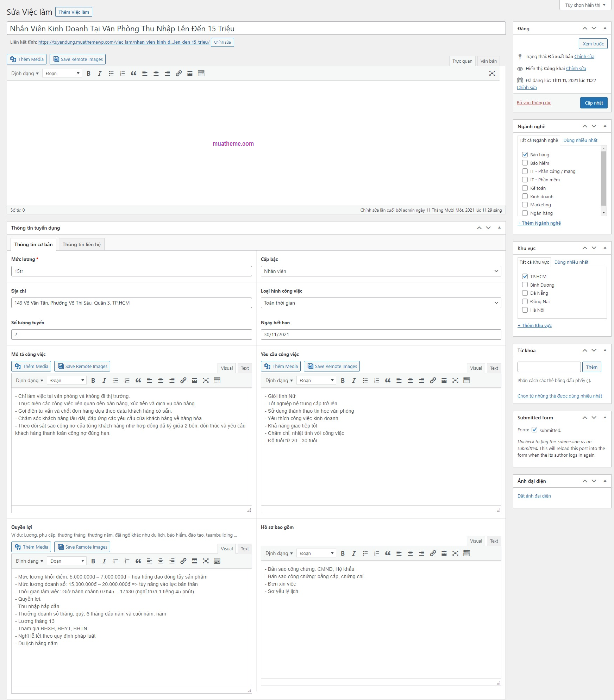Switch main editor to Văn bản tab

point(488,61)
